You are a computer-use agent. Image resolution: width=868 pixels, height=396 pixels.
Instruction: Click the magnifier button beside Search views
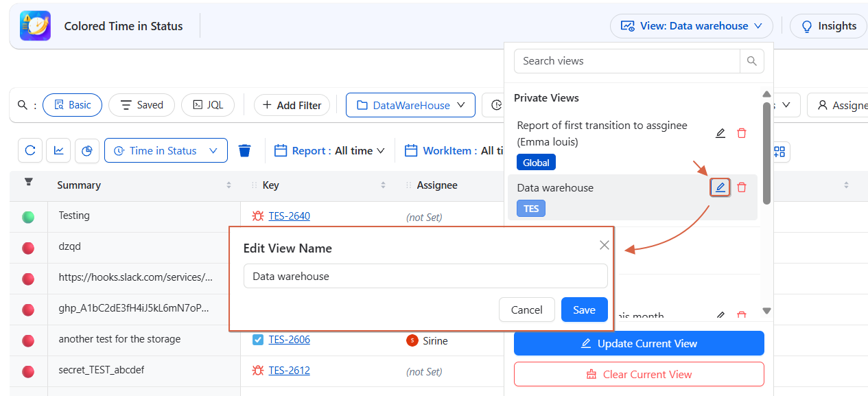[x=752, y=61]
